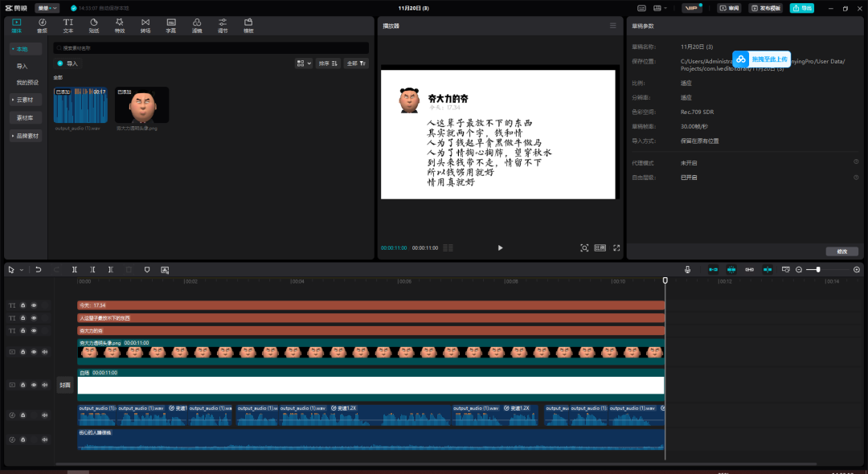Click the timeline zoom slider handle

(818, 270)
